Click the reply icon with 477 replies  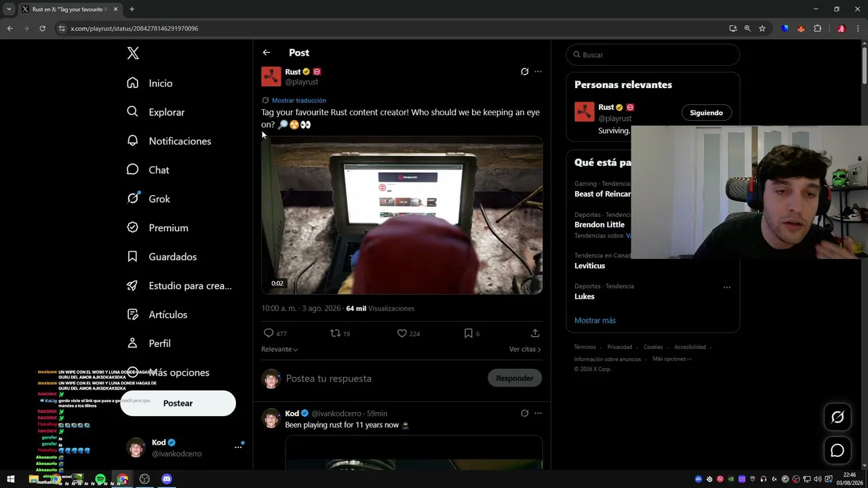(275, 333)
